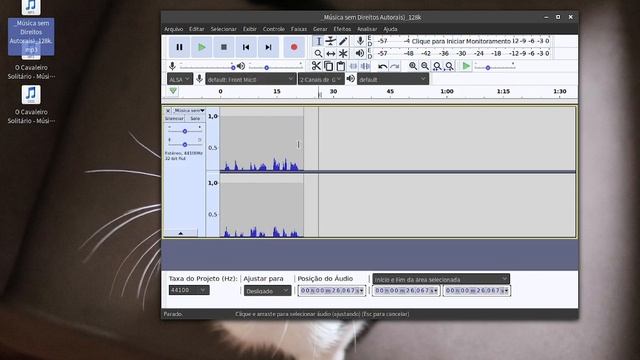Collapse the track with the up-arrow button
640x360 pixels.
pos(180,233)
